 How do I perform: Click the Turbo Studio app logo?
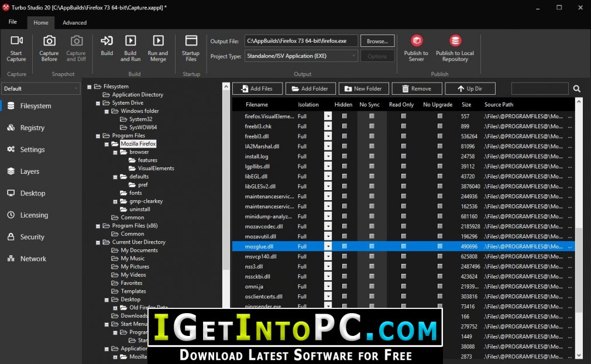(6, 7)
